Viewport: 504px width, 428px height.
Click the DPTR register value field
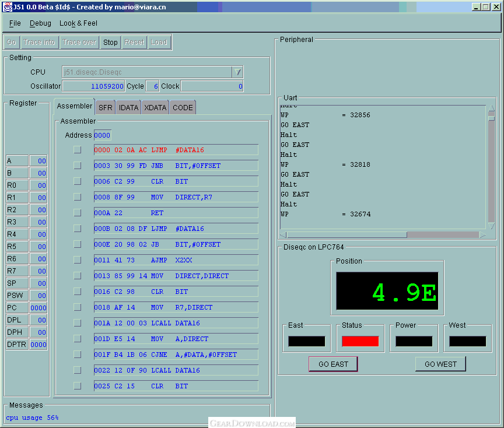(38, 345)
